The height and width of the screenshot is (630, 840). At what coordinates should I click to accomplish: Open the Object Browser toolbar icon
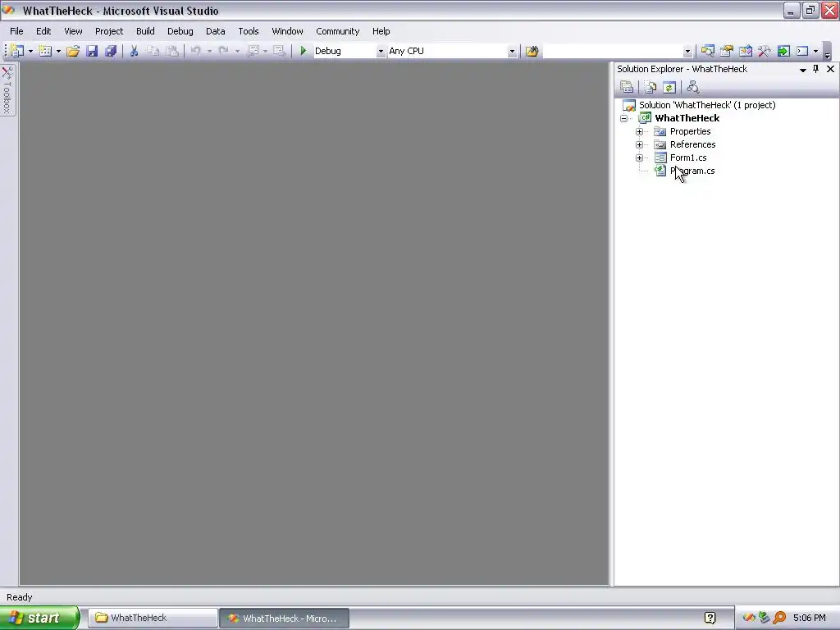(x=745, y=51)
